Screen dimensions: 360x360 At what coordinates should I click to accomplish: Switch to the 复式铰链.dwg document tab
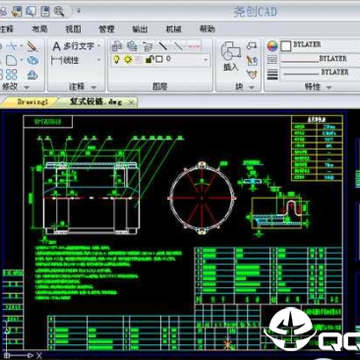click(96, 102)
